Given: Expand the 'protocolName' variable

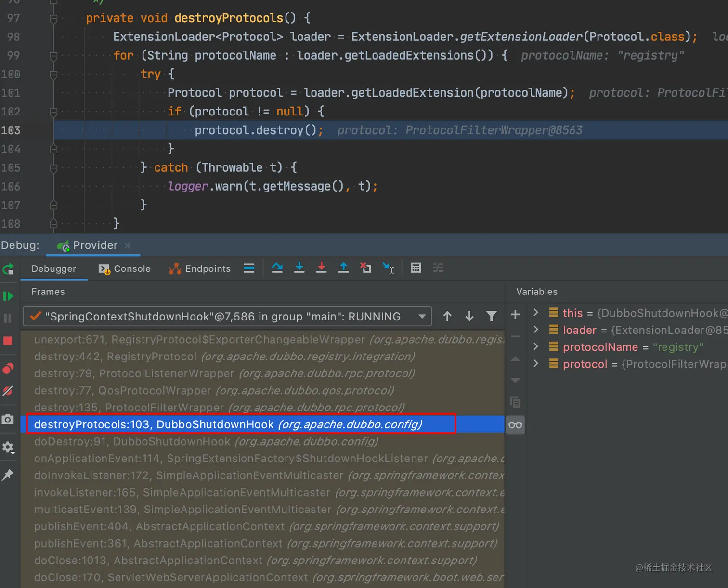Looking at the screenshot, I should pyautogui.click(x=536, y=346).
